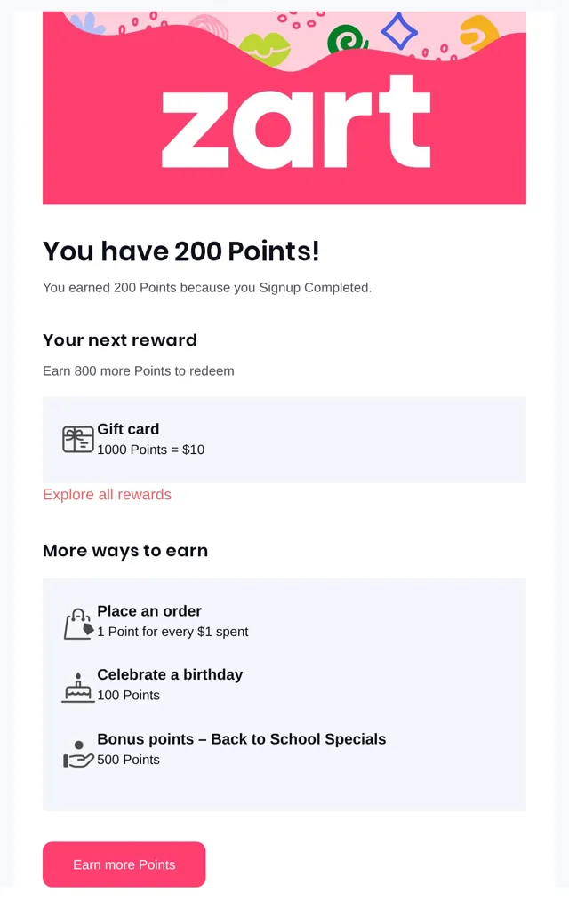The width and height of the screenshot is (569, 924).
Task: Click the Earn more Points button
Action: point(124,864)
